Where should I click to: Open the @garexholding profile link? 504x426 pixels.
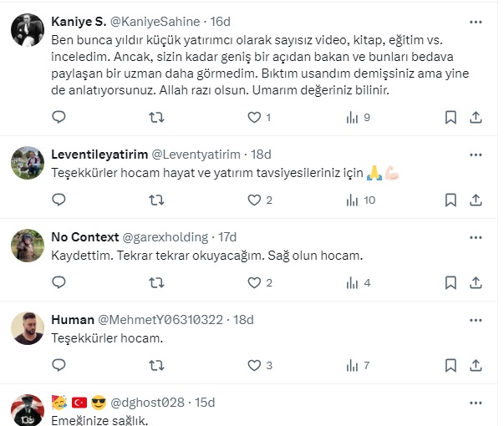point(165,237)
